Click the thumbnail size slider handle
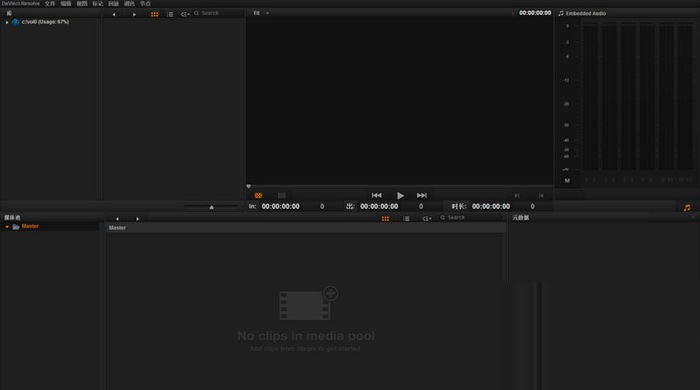Screen dimensions: 700x390 (212, 207)
